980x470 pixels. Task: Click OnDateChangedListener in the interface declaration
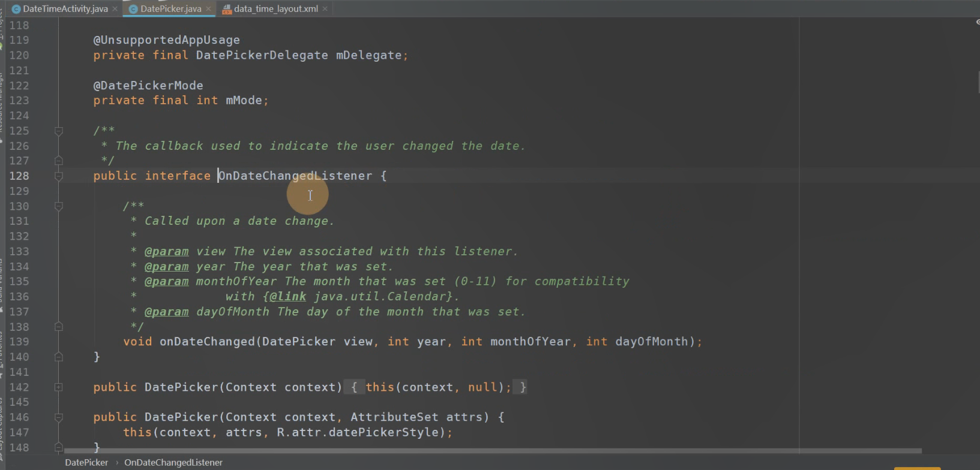(x=295, y=176)
